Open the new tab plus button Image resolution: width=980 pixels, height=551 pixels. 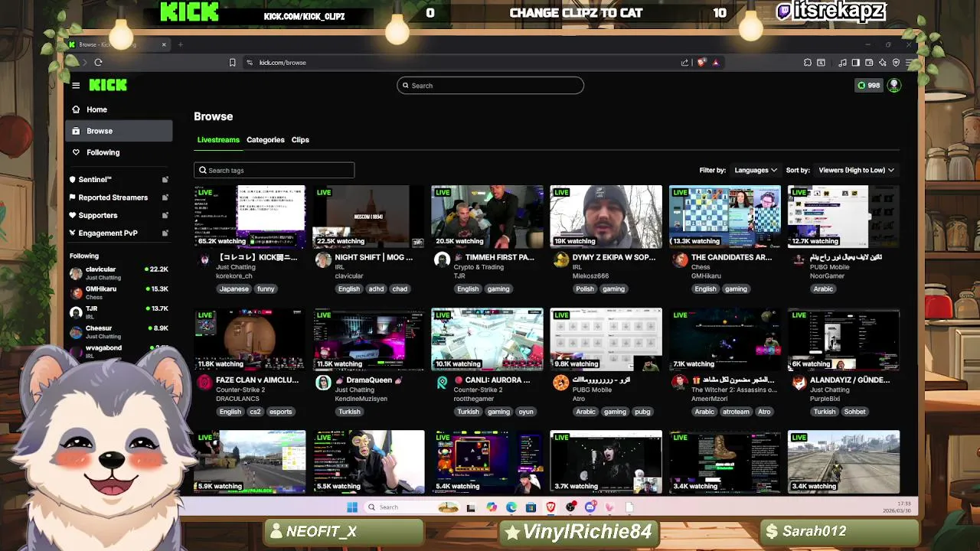click(x=181, y=44)
